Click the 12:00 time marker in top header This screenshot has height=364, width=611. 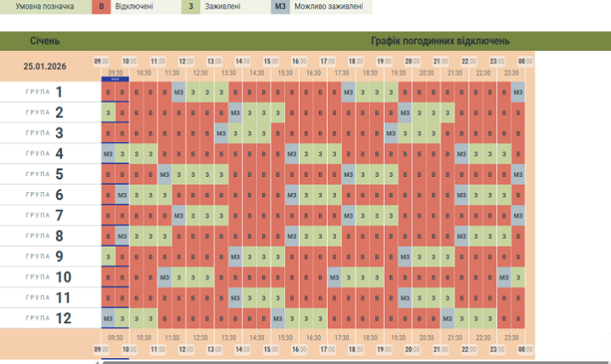tap(185, 61)
